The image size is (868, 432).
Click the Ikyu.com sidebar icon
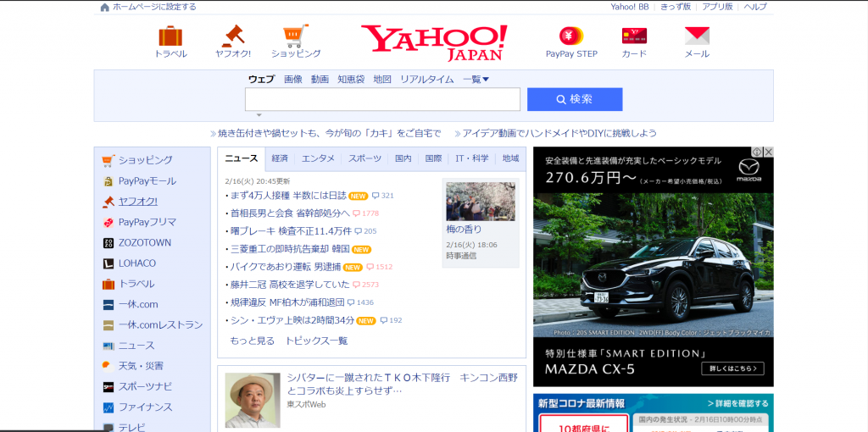tap(108, 305)
